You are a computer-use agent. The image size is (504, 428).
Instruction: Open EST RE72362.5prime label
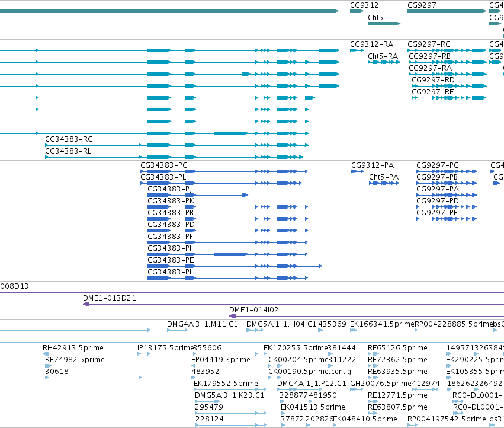(397, 359)
